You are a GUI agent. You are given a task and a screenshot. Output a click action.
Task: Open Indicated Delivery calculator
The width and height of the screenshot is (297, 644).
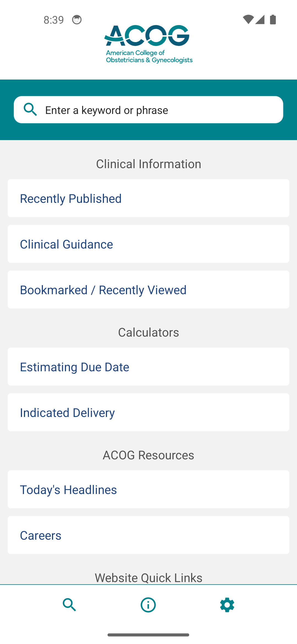tap(148, 412)
